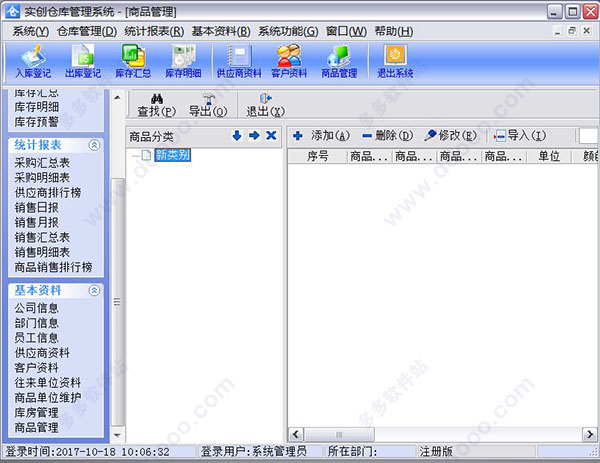Screen dimensions: 600x463
Task: Click the 序号 column header
Action: point(318,156)
